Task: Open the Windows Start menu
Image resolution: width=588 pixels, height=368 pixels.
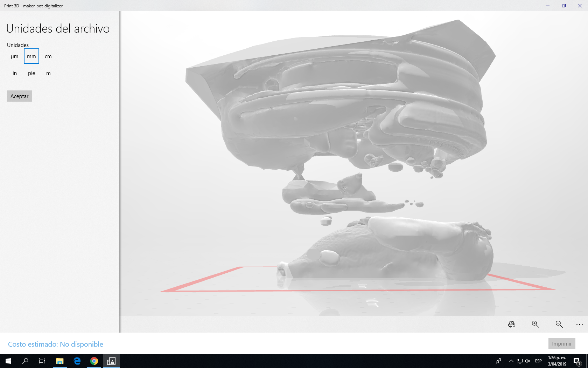Action: point(8,361)
